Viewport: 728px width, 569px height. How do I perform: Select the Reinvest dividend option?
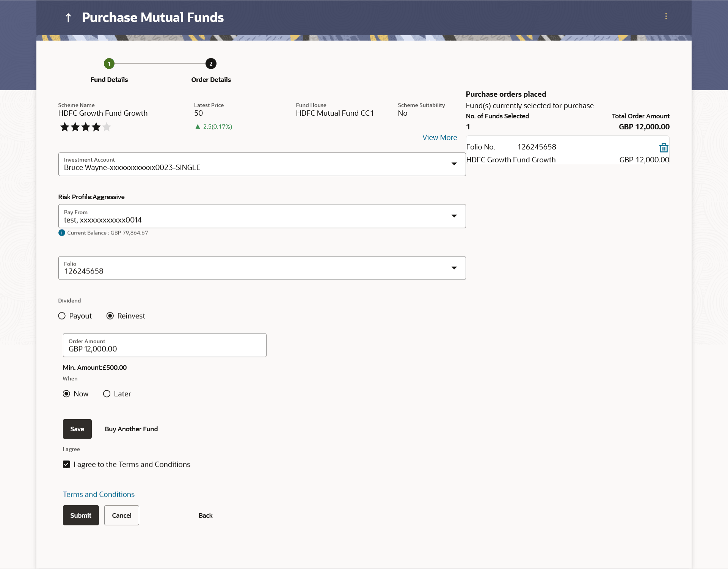click(110, 316)
